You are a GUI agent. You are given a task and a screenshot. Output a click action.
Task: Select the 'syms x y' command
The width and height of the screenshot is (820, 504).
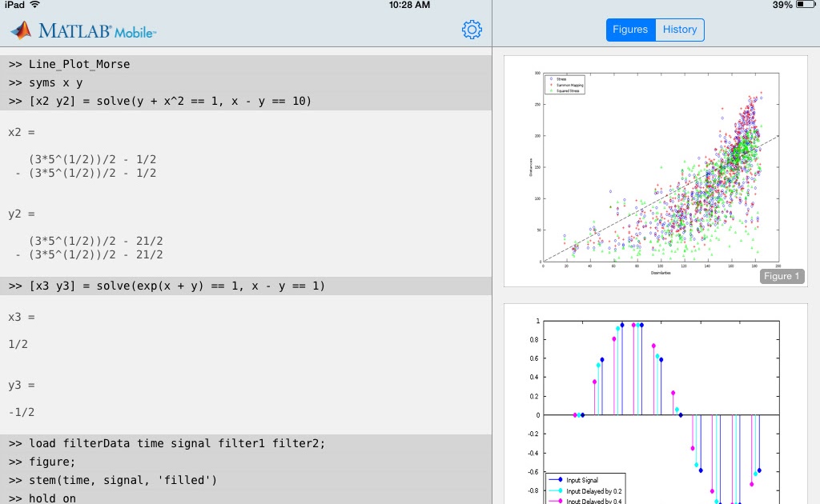(246, 82)
